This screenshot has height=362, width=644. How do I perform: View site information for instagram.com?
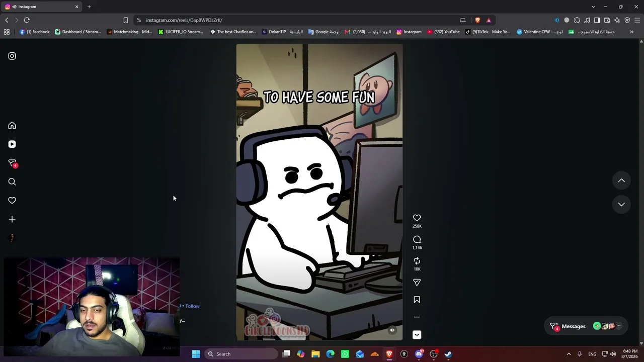tap(139, 20)
